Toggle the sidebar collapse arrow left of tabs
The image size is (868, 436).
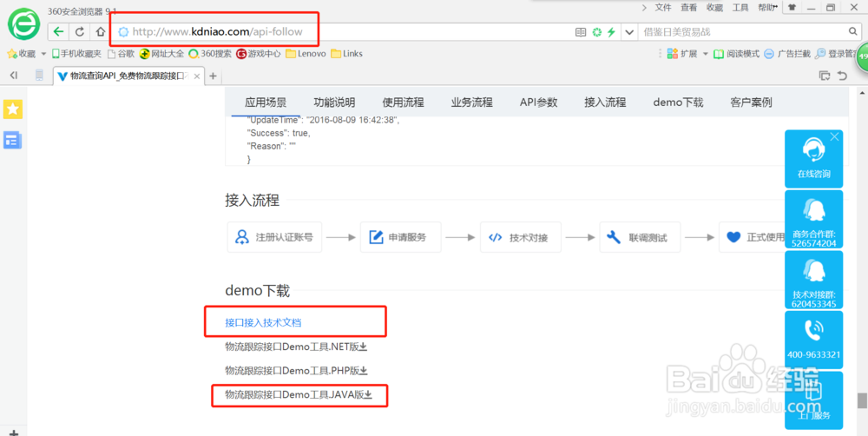click(14, 76)
